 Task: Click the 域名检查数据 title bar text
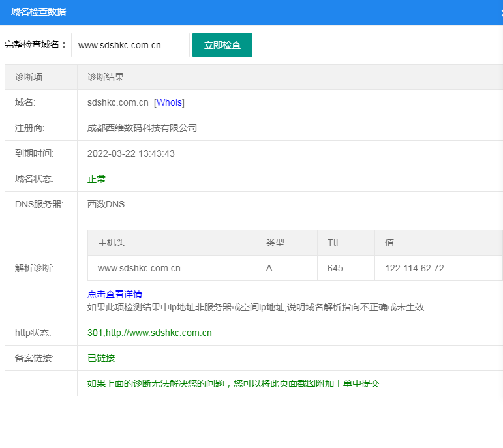(38, 12)
